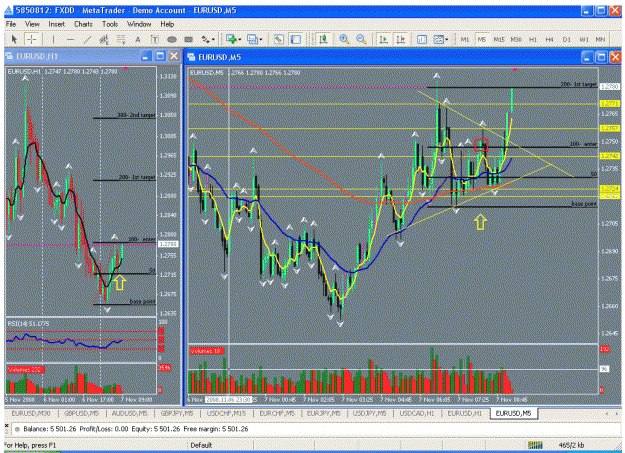Choose the Trendline drawing tool

pos(87,39)
